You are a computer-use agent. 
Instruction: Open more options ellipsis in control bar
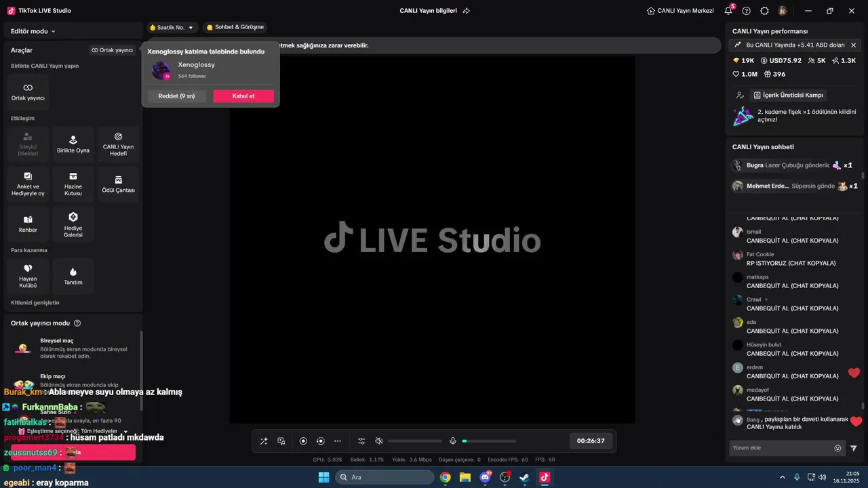point(338,441)
